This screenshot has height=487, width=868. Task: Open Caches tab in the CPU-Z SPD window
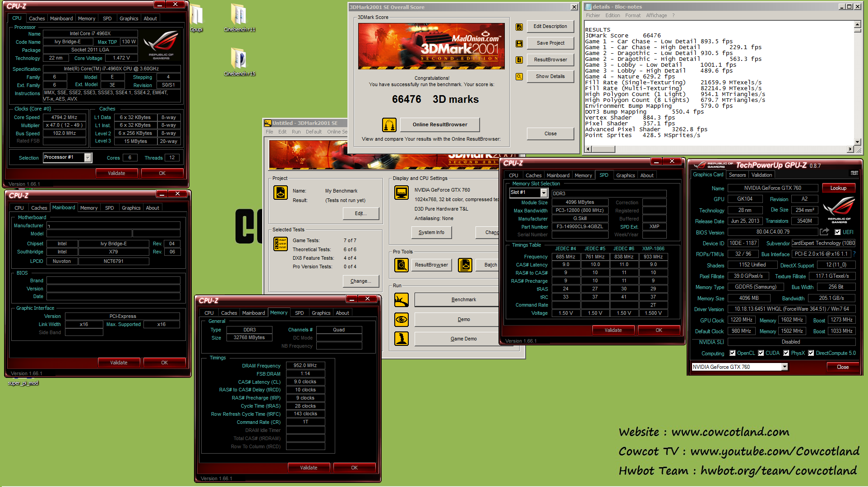pyautogui.click(x=533, y=175)
